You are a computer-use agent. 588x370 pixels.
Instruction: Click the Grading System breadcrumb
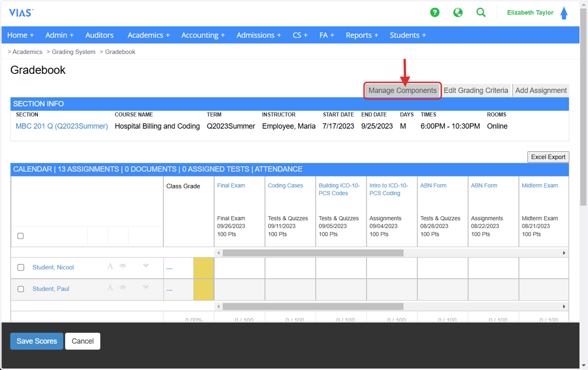(x=73, y=52)
